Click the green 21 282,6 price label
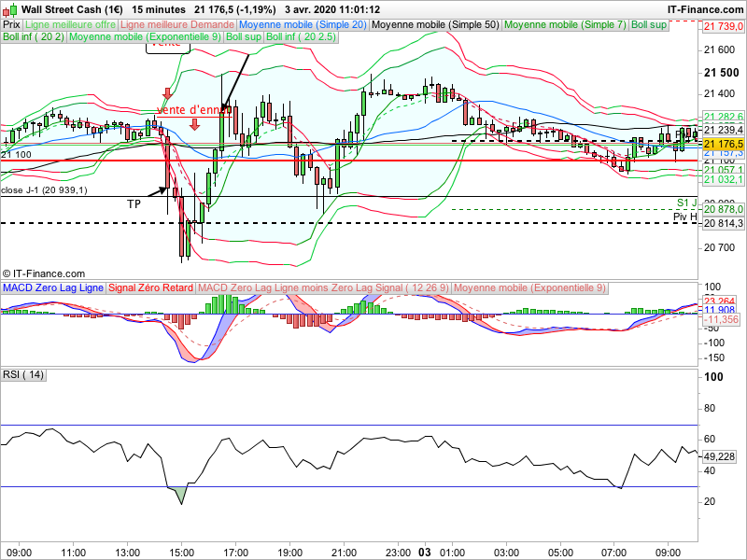 tap(723, 117)
